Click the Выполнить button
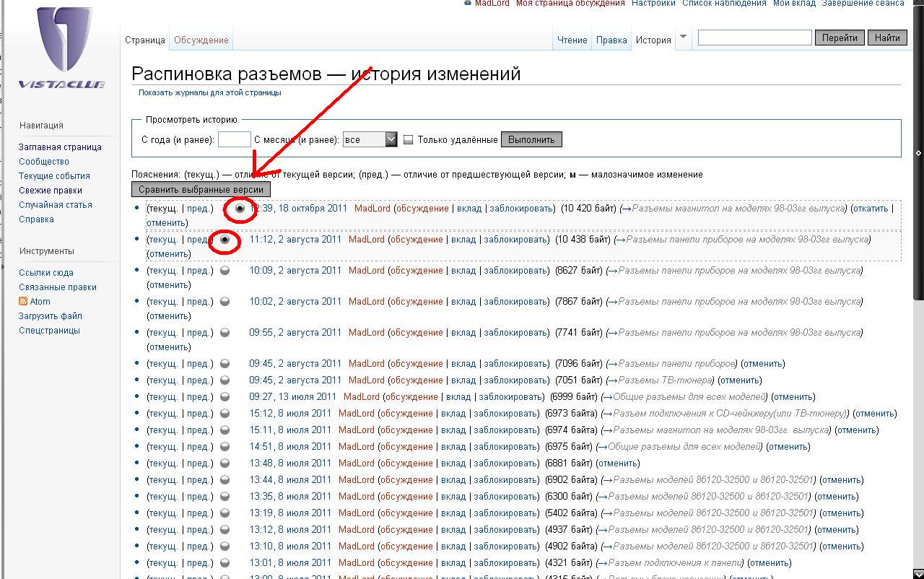 tap(531, 139)
